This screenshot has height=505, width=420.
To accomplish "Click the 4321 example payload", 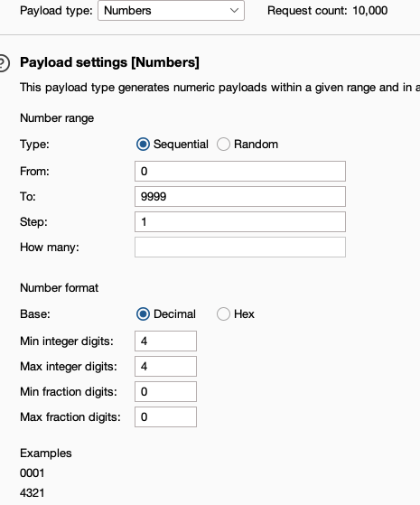I will (33, 493).
